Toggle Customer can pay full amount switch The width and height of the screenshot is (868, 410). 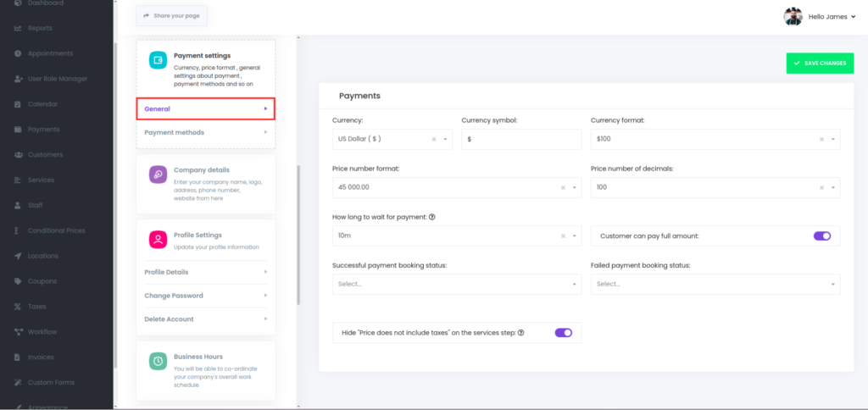tap(821, 235)
